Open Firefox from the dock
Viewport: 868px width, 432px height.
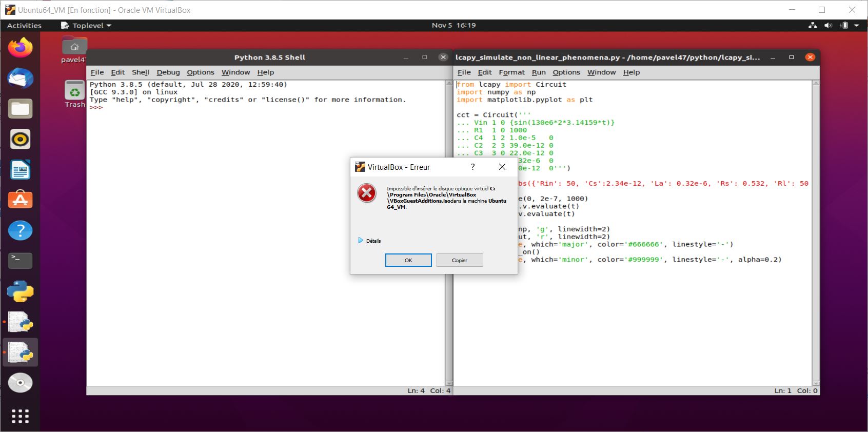pos(20,48)
